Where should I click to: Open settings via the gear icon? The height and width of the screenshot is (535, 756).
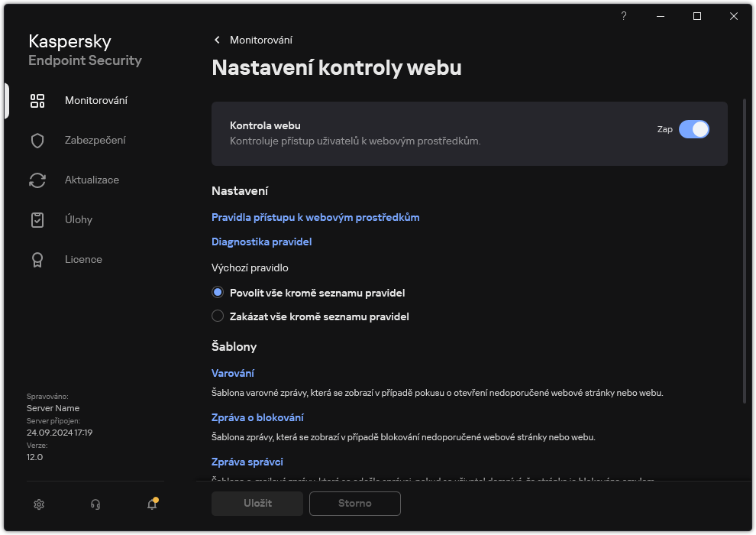tap(38, 504)
